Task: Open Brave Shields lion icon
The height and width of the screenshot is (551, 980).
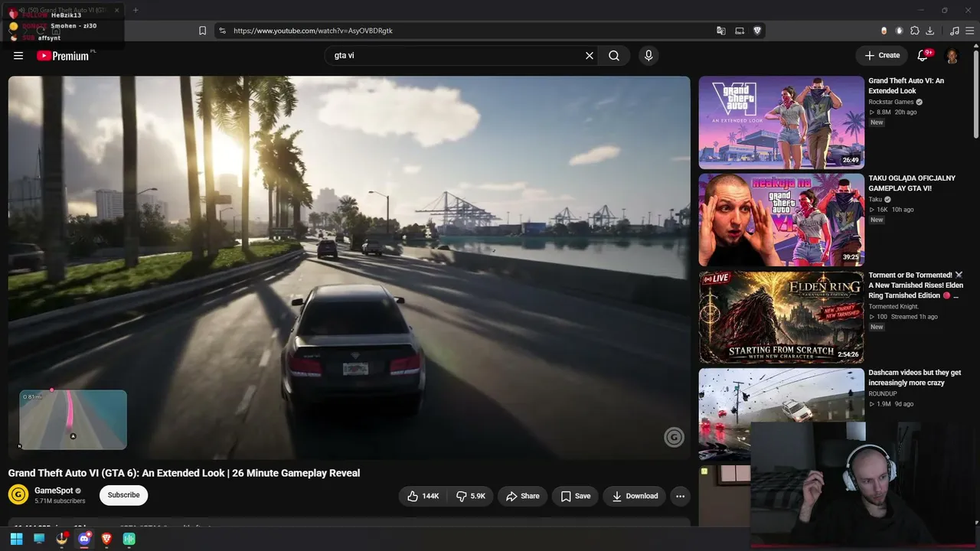Action: pyautogui.click(x=757, y=31)
